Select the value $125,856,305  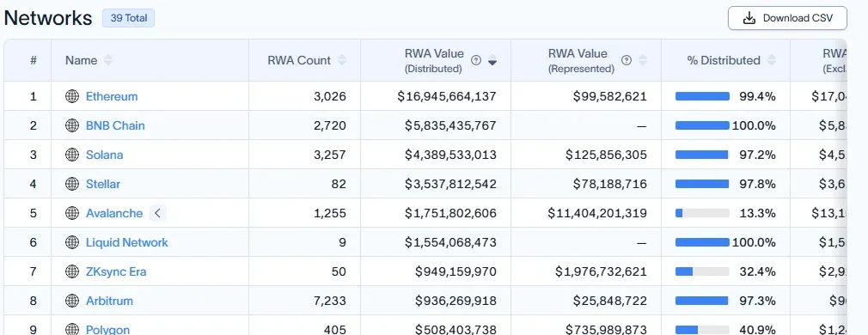click(x=606, y=155)
